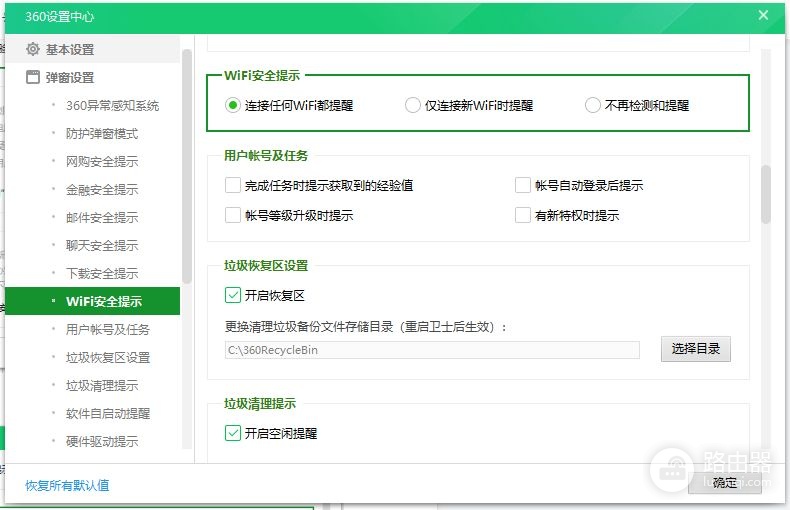Screen dimensions: 790x510
Task: Click the C:\360RecycleBin path field
Action: (x=432, y=350)
